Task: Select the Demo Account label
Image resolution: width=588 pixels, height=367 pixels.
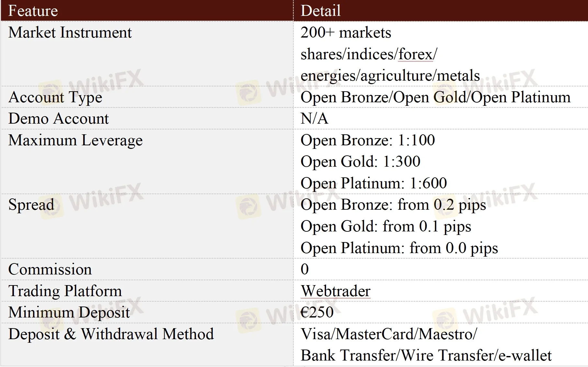Action: (59, 118)
